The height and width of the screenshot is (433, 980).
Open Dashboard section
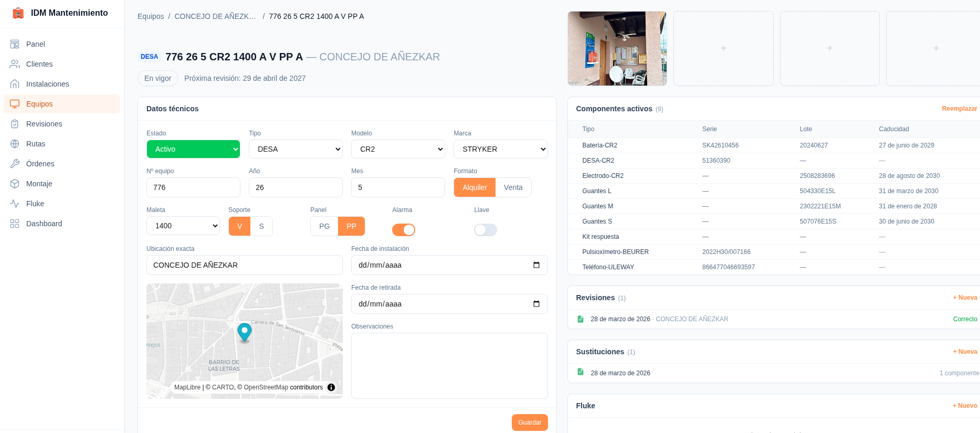62,224
